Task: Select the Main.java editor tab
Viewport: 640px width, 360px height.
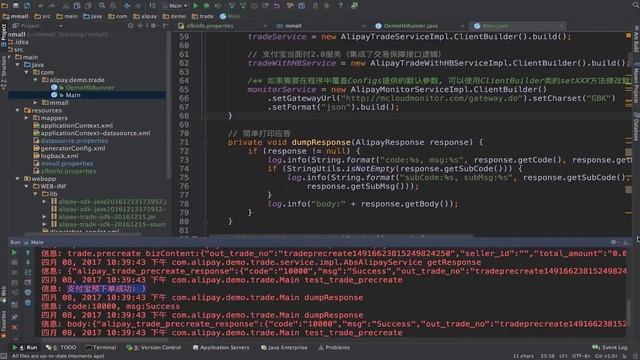Action: pyautogui.click(x=518, y=26)
